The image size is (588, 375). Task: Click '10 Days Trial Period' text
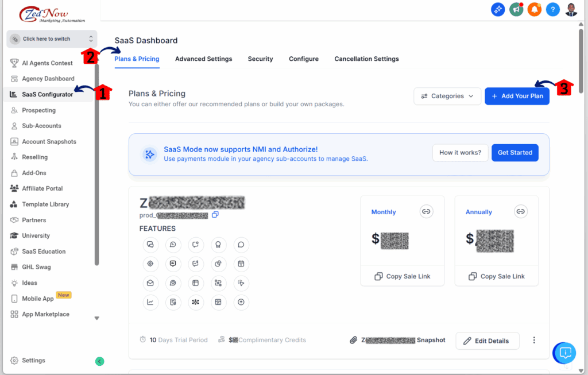(179, 340)
